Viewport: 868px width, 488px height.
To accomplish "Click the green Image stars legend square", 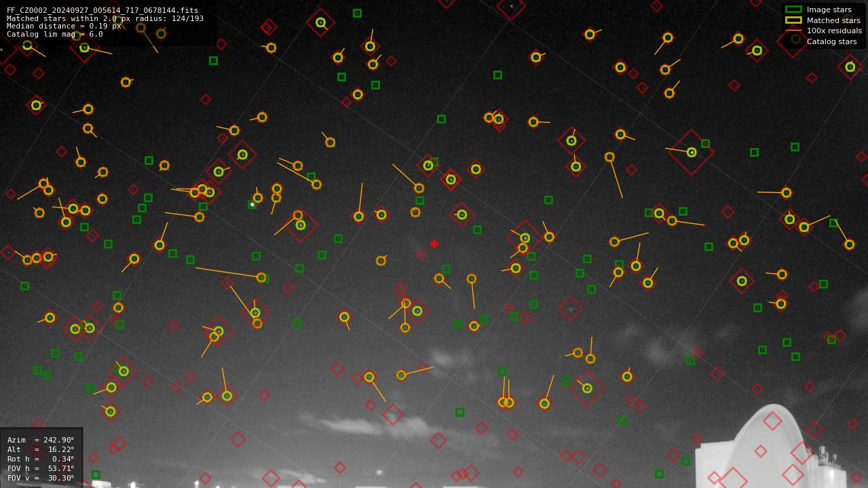I will [793, 10].
